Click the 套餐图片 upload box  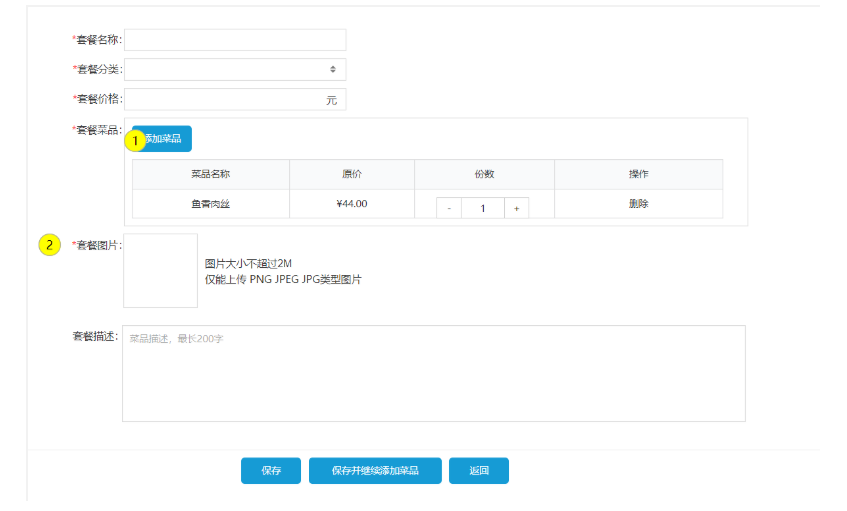coord(160,271)
